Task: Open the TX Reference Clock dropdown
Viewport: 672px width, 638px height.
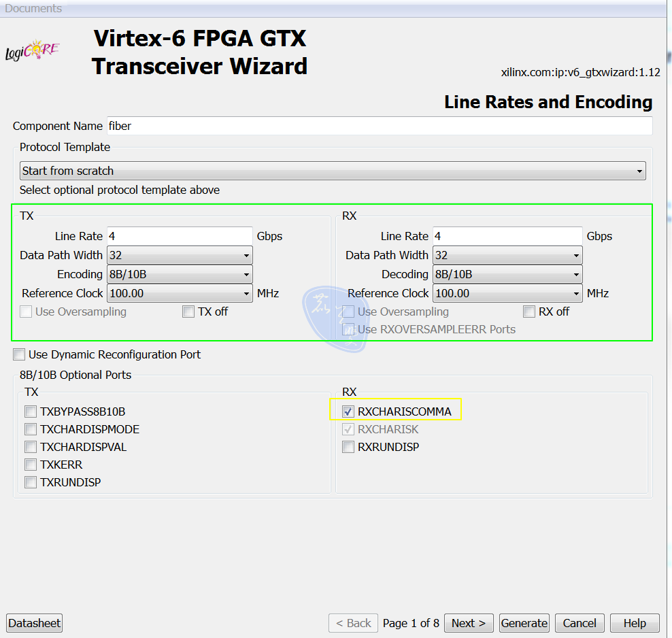Action: pyautogui.click(x=180, y=293)
